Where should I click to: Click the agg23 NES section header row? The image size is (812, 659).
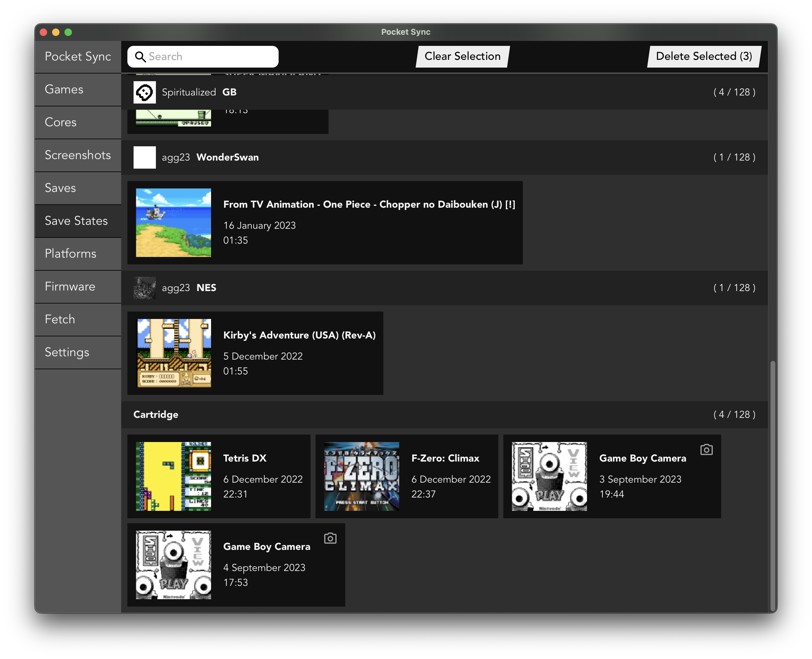[x=444, y=288]
